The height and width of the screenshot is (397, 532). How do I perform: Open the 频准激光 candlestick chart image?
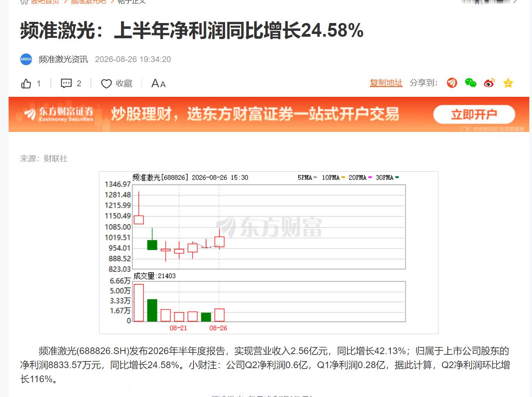(x=269, y=253)
